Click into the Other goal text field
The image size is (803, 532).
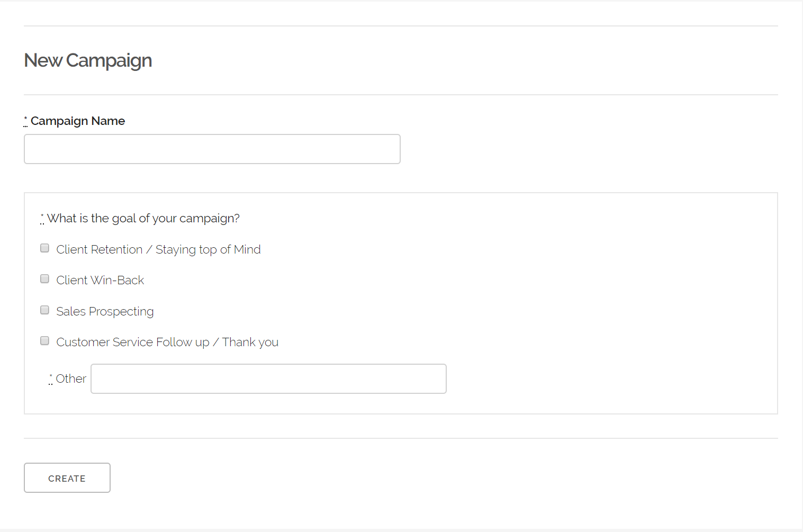point(268,378)
